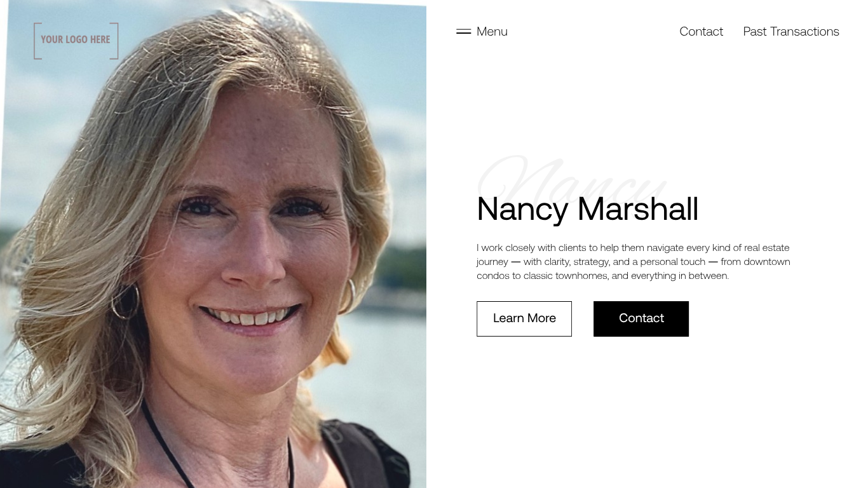Click the word Marshall in the heading
The image size is (868, 488).
tap(638, 209)
